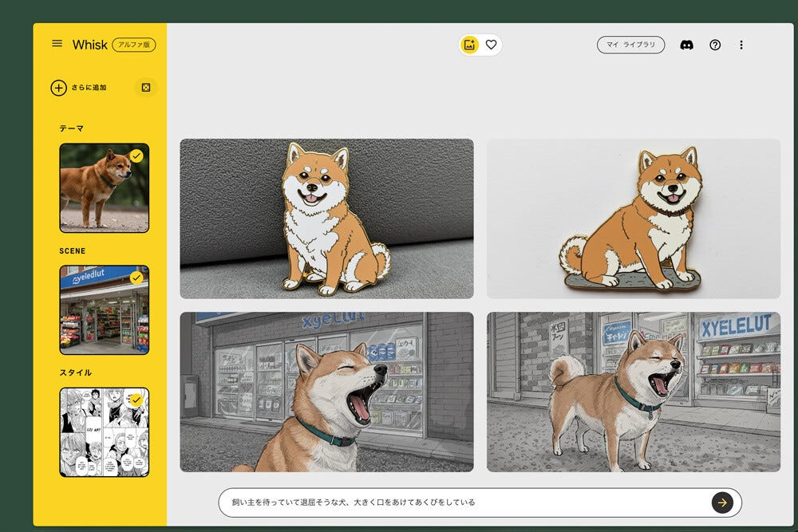Click さらに追加 to add more references
This screenshot has height=532, width=798.
(x=92, y=88)
